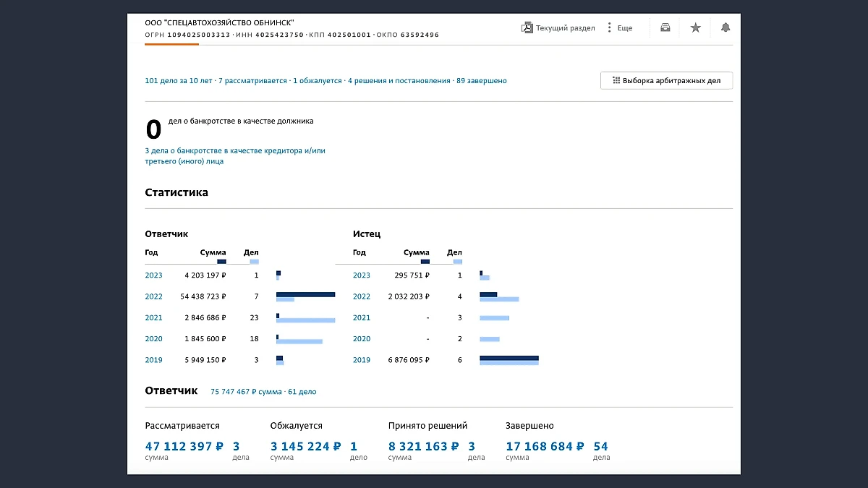Add company to favorites with star icon
868x488 pixels.
695,27
